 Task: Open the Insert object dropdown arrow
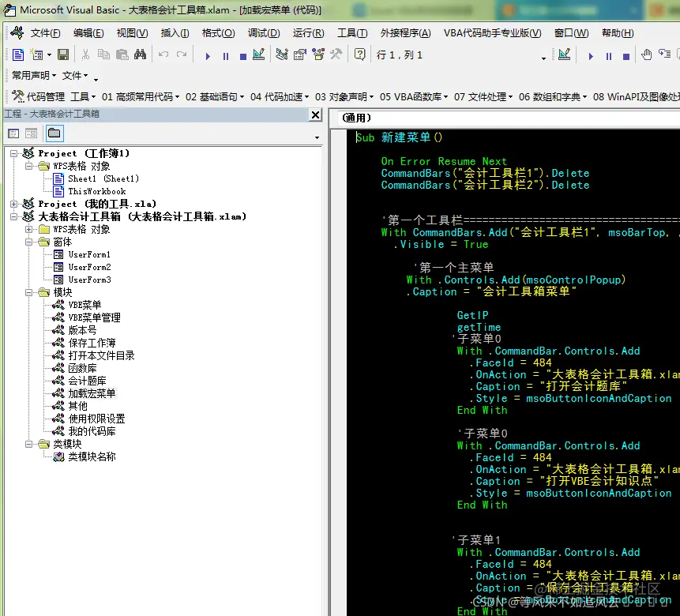[49, 55]
